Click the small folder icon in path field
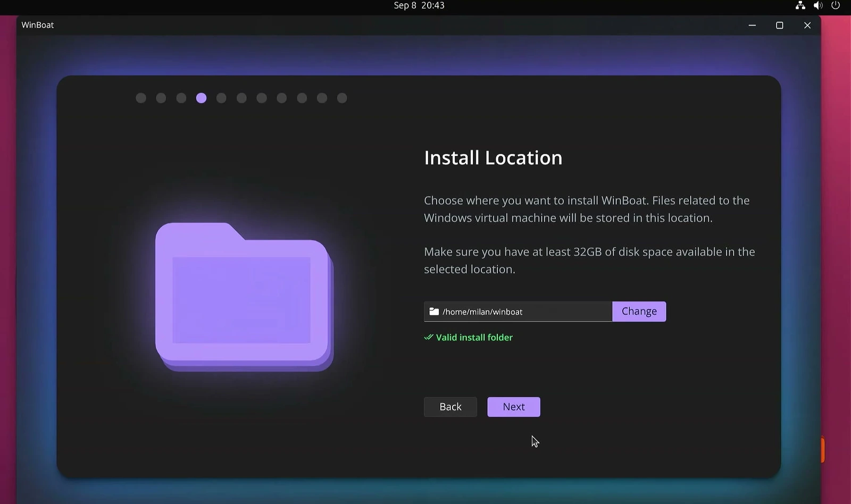Image resolution: width=851 pixels, height=504 pixels. [x=434, y=312]
